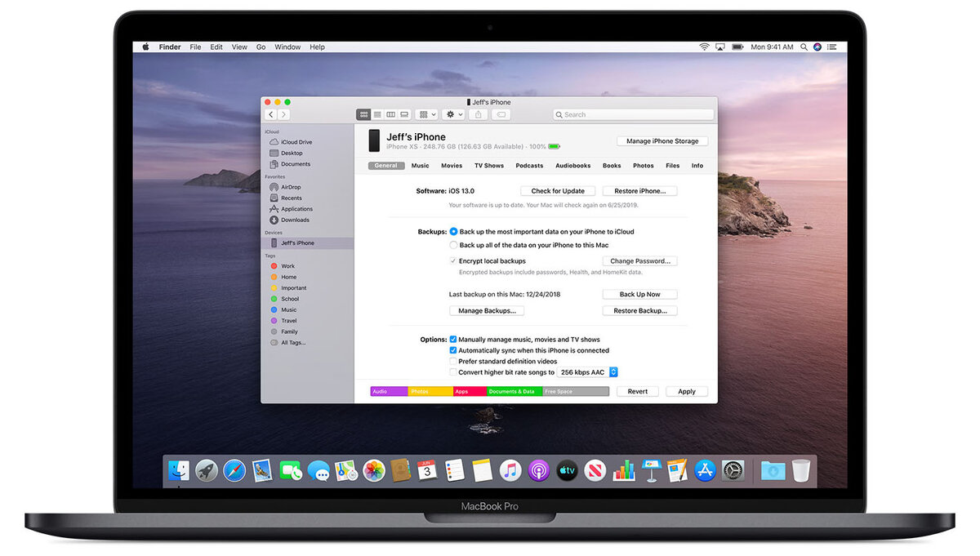Open Music app from the Dock
The width and height of the screenshot is (980, 556).
[510, 470]
